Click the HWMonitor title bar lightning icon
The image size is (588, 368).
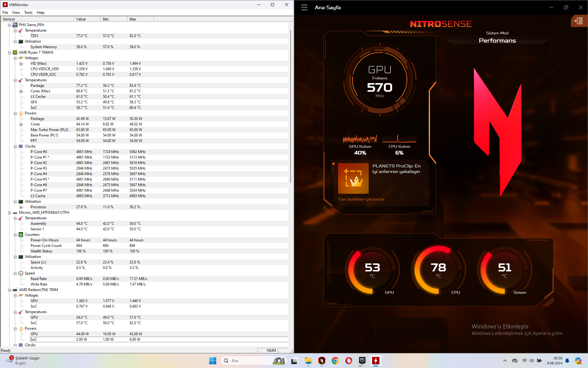(x=5, y=5)
